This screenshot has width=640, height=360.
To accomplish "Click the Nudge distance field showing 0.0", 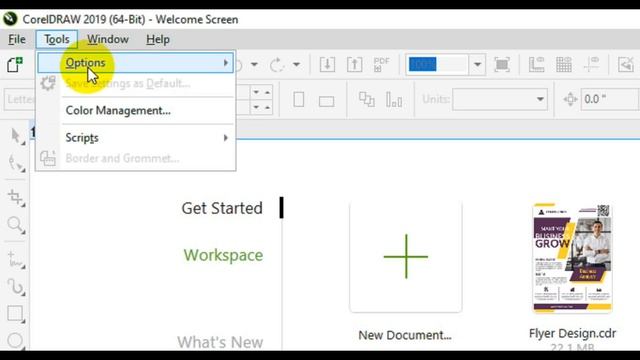I will [x=609, y=99].
